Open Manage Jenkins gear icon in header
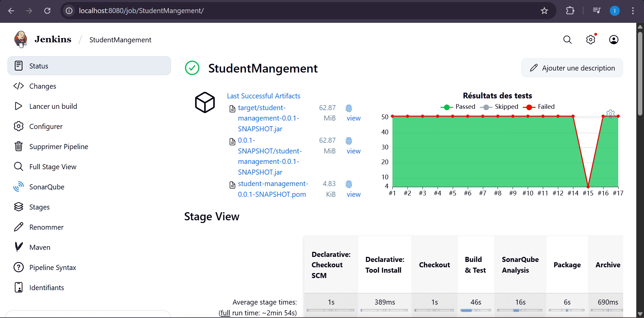The height and width of the screenshot is (318, 644). pyautogui.click(x=591, y=40)
